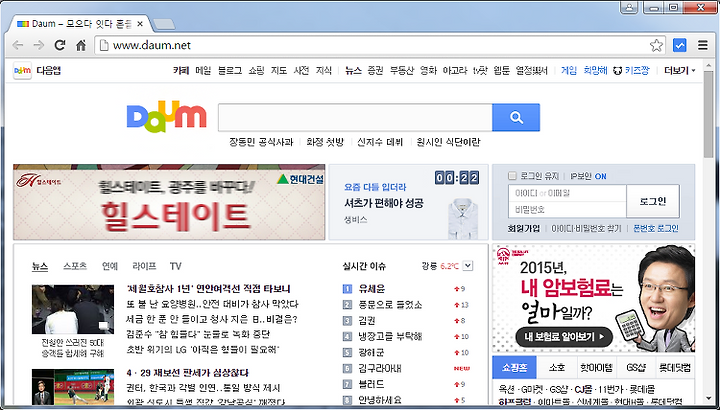
Task: Open the 카페 menu item
Action: coord(181,71)
